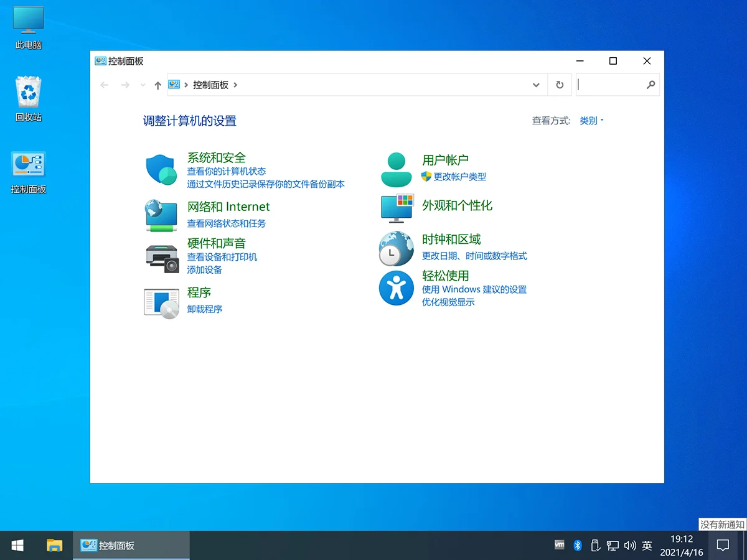Open the Start menu
The image size is (747, 560).
coord(16,545)
